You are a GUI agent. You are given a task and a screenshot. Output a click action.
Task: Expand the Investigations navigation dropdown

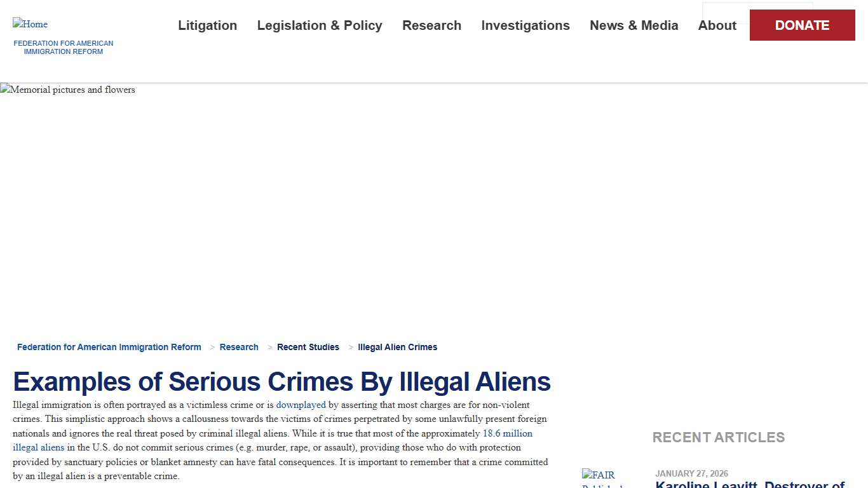[x=526, y=25]
